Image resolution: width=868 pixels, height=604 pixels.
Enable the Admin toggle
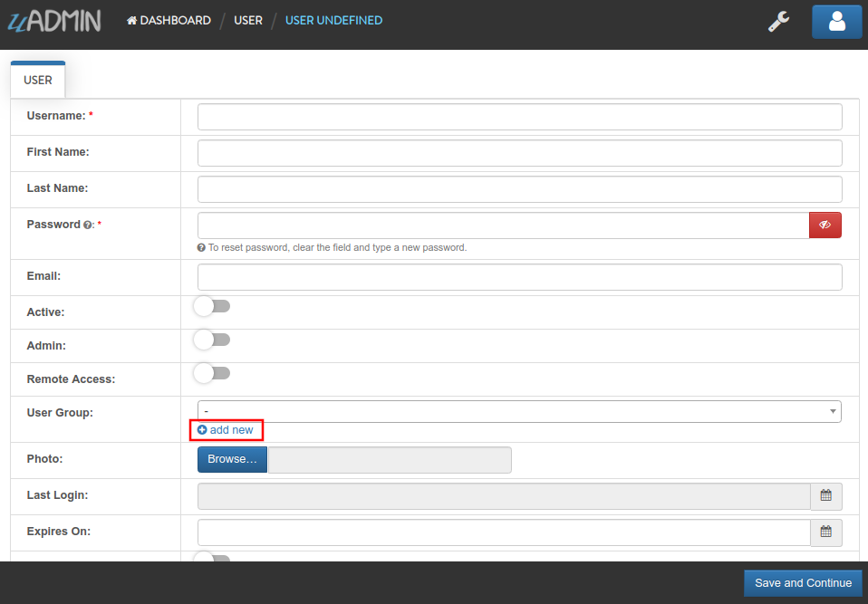tap(211, 340)
